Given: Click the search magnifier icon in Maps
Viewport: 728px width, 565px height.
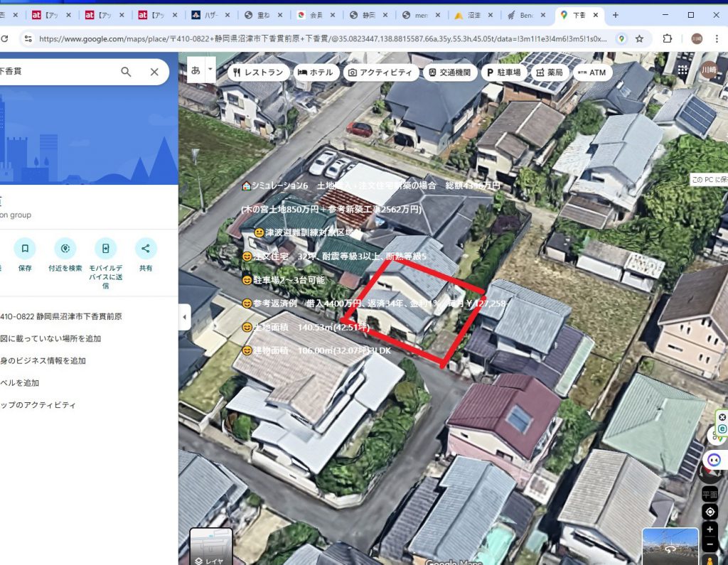Looking at the screenshot, I should [126, 72].
